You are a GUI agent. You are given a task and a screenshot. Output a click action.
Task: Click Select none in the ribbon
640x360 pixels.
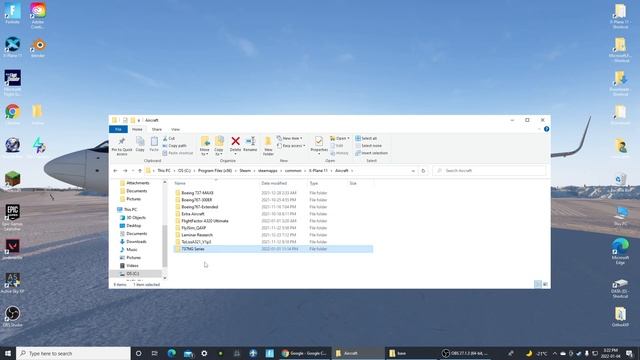pos(369,146)
